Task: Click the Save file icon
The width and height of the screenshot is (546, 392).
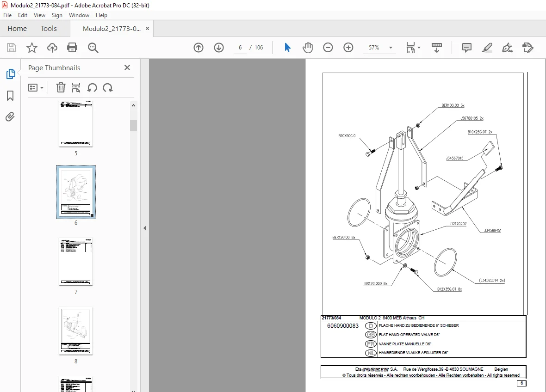Action: 12,48
